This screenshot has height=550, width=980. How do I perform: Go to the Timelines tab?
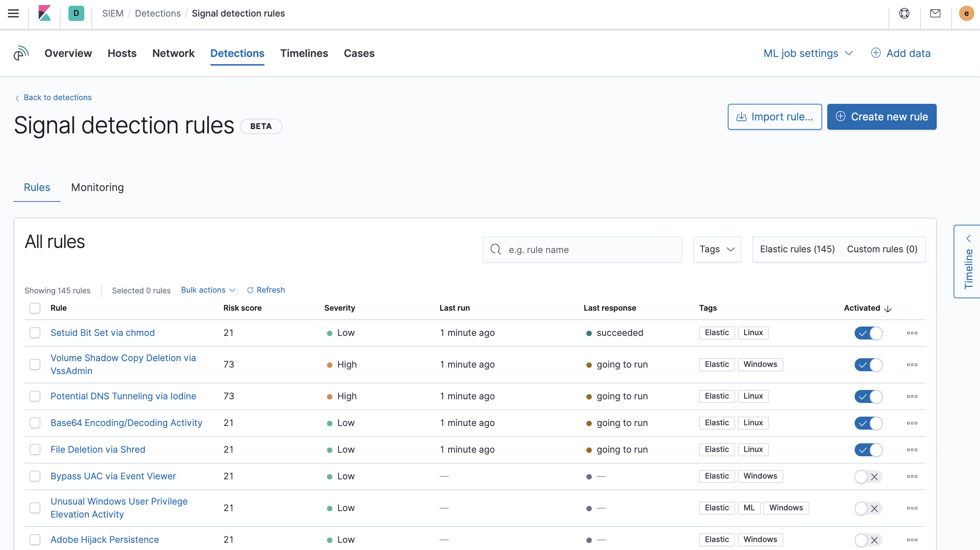(304, 53)
